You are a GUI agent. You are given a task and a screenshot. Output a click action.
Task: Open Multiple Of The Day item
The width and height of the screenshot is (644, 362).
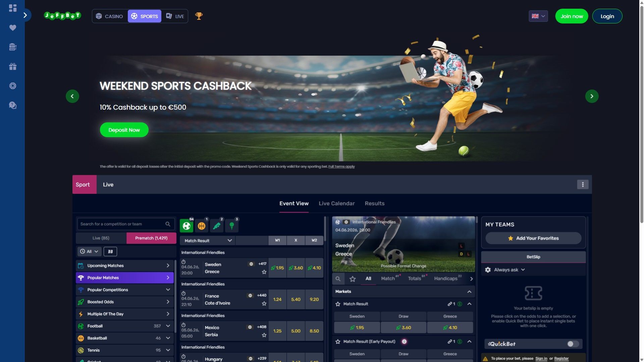[x=125, y=314]
